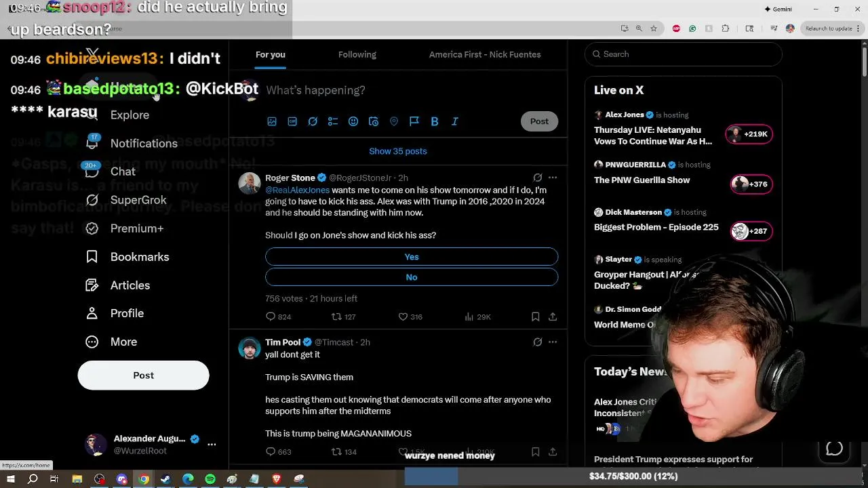The height and width of the screenshot is (488, 868).
Task: Open more options on Tim Pool's post
Action: coord(553,342)
